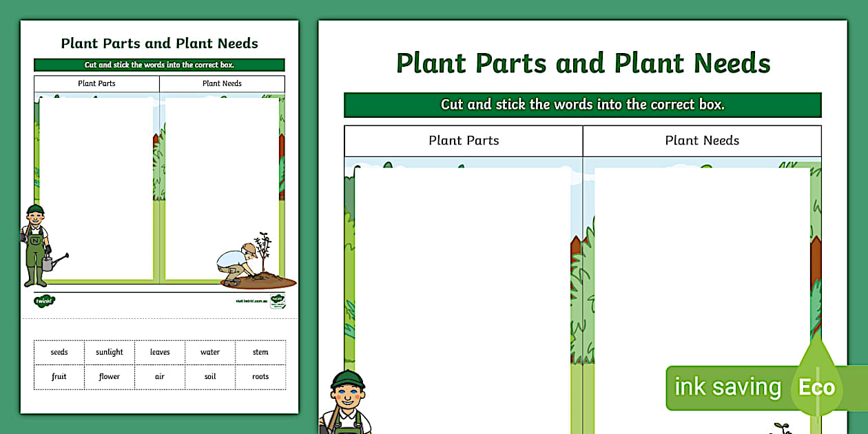Open the 'Plant Needs' column header
Screen dimensions: 868x434
(x=702, y=141)
